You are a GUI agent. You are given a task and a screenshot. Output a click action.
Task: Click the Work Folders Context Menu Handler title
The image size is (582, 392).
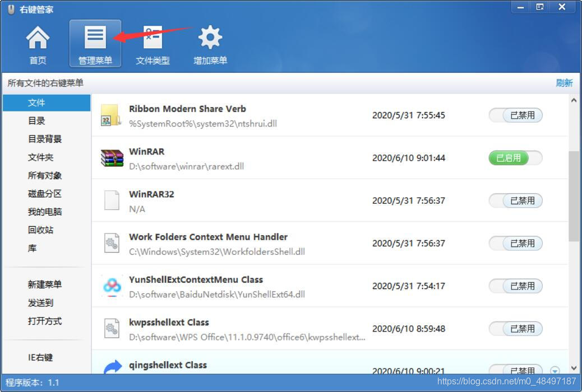[x=208, y=237]
